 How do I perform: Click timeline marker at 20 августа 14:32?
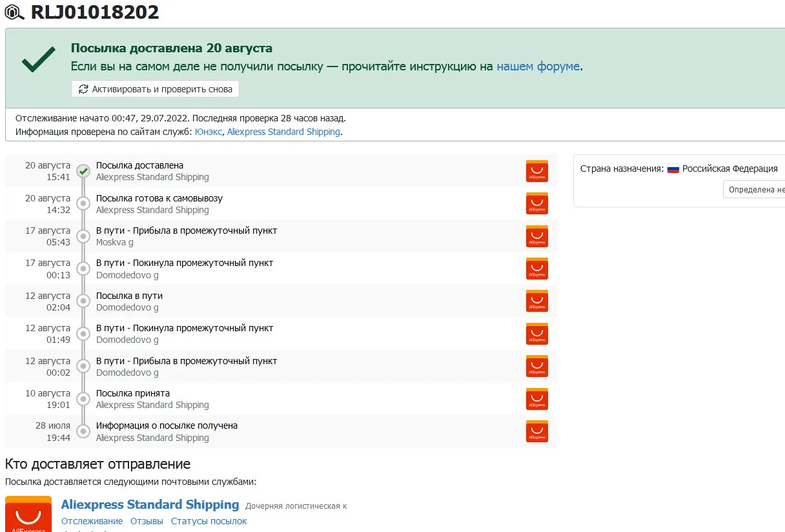coord(83,203)
